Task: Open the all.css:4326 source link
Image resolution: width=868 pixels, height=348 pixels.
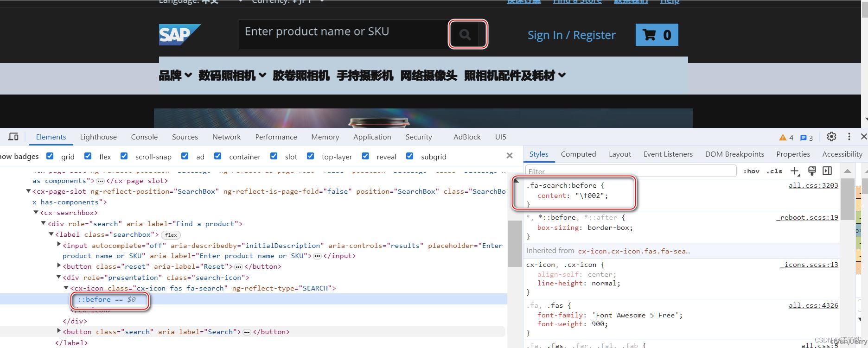Action: tap(813, 305)
